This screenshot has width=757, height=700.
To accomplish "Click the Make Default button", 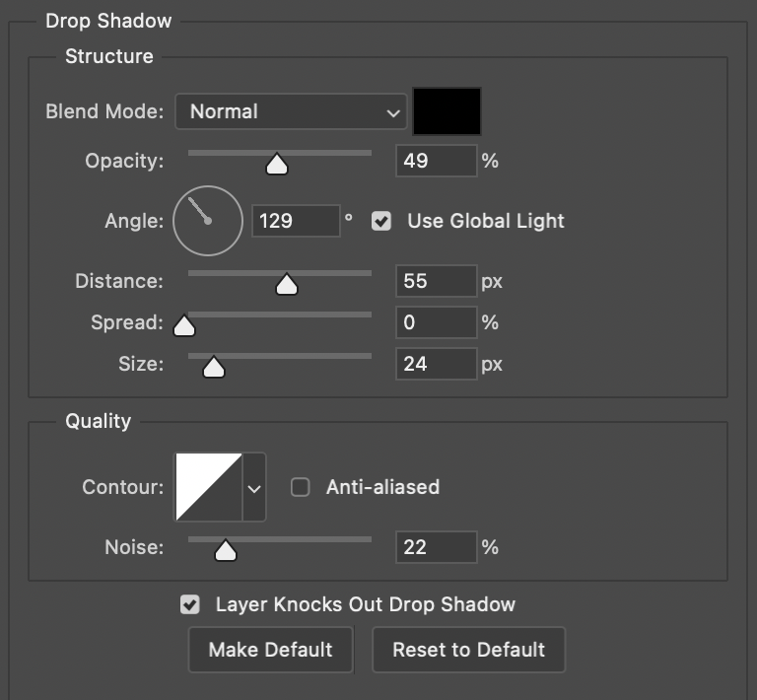I will point(270,650).
